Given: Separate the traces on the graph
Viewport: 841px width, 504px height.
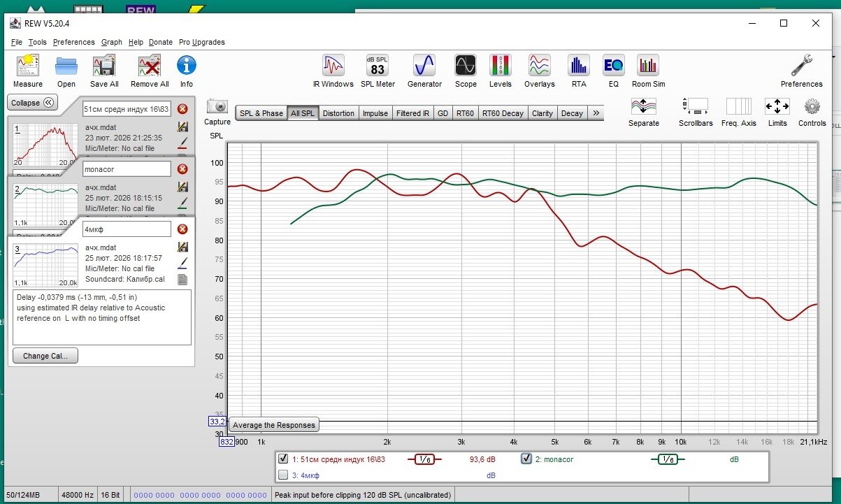Looking at the screenshot, I should 644,112.
